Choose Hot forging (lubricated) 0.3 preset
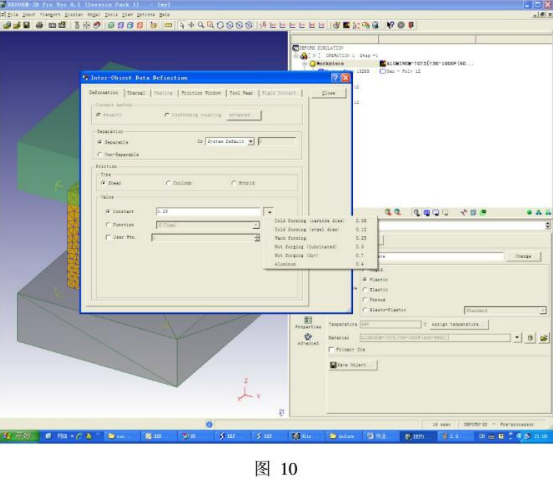Screen dimensions: 553x480 click(320, 247)
